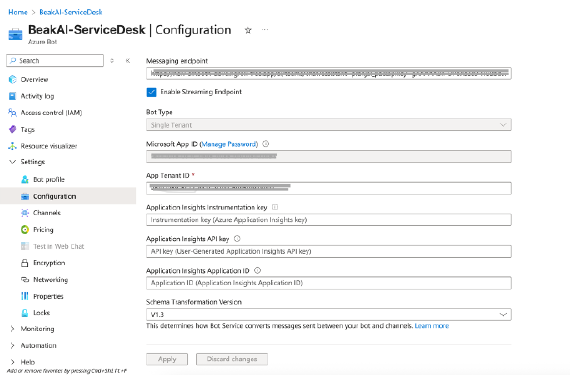
Task: Toggle the Enable Streaming Endpoint checkbox
Action: click(x=152, y=92)
